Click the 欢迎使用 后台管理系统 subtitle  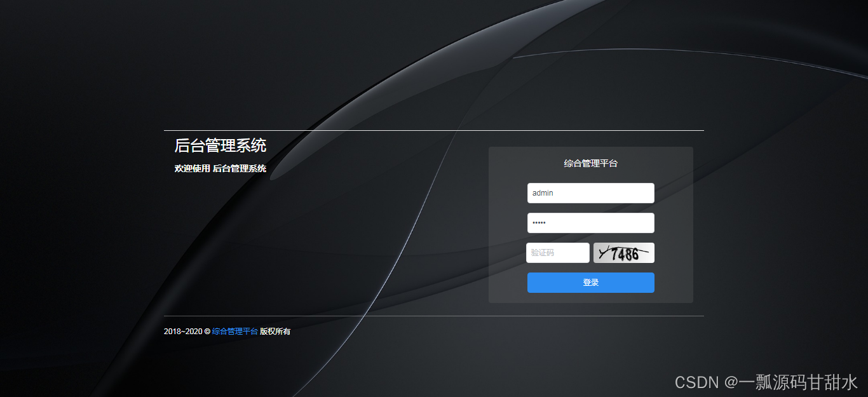point(220,169)
